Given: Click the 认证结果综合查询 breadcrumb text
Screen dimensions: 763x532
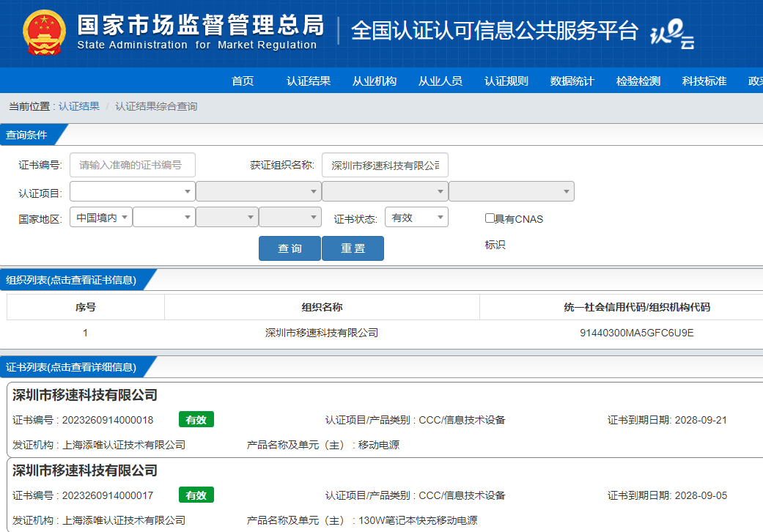Looking at the screenshot, I should click(156, 106).
